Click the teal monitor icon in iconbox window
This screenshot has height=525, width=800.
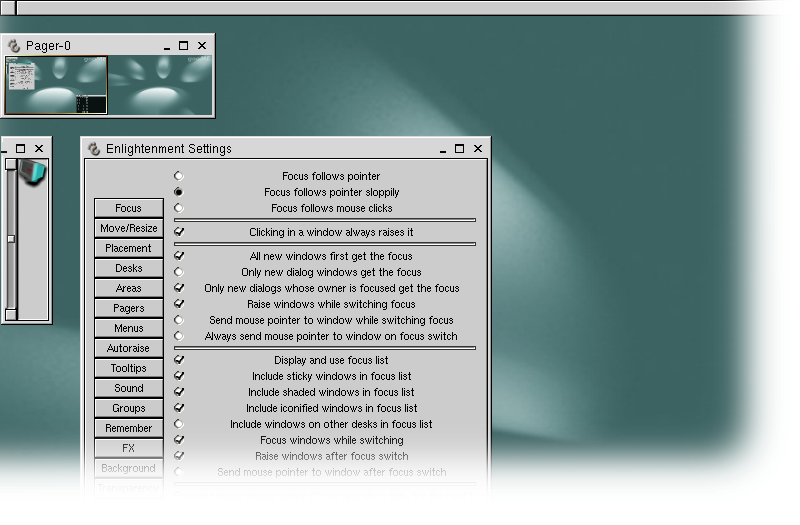pyautogui.click(x=33, y=172)
